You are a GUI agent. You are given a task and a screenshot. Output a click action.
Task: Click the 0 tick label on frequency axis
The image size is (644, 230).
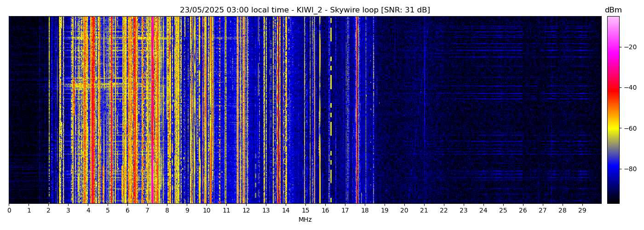[9, 211]
